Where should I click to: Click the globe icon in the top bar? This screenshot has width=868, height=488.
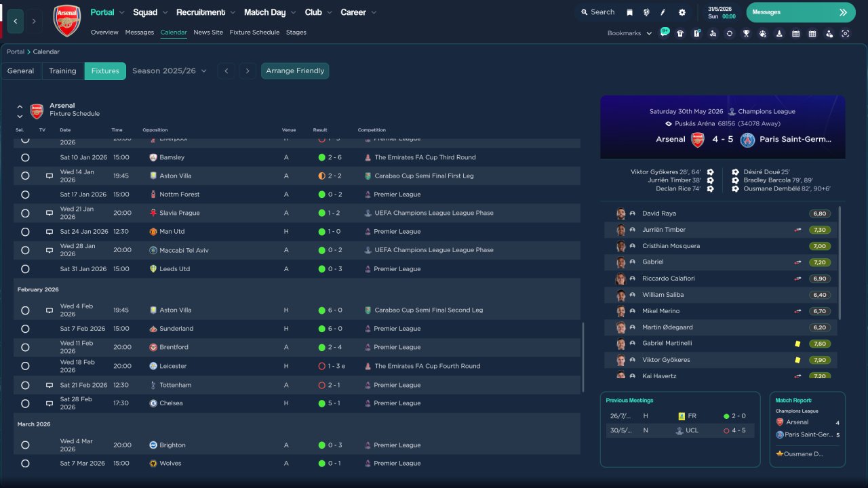[646, 12]
